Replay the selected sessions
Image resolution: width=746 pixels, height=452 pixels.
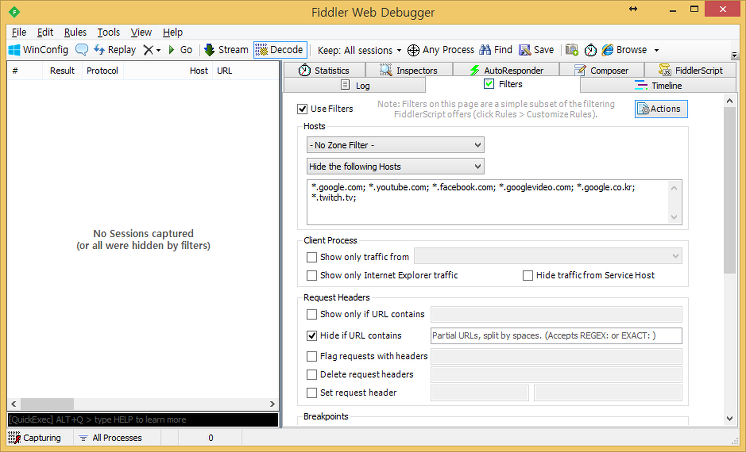(115, 49)
